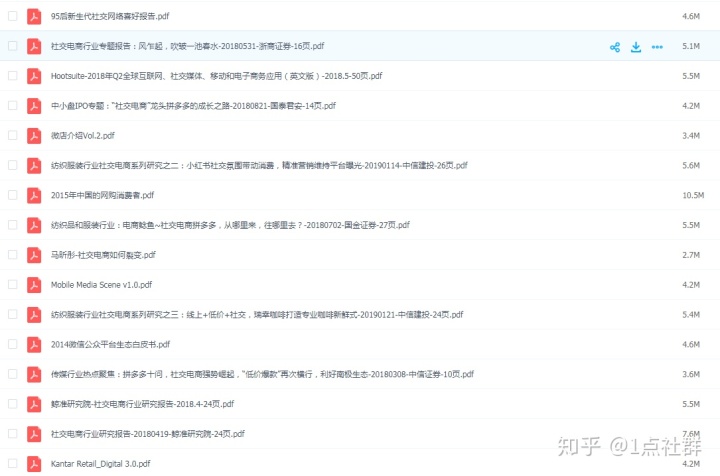
Task: Click PDF icon of 传媒行业热点聚焦 拼多多十问 file
Action: [34, 374]
